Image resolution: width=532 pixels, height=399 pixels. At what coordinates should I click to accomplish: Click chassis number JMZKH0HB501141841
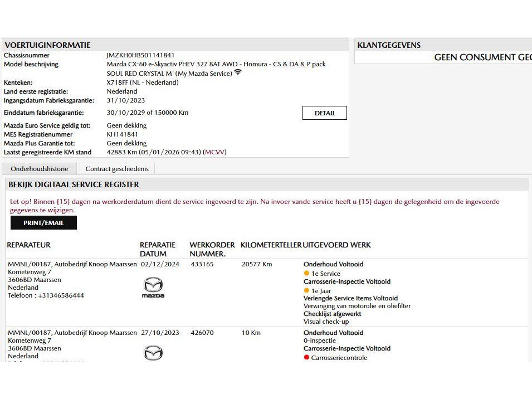140,56
